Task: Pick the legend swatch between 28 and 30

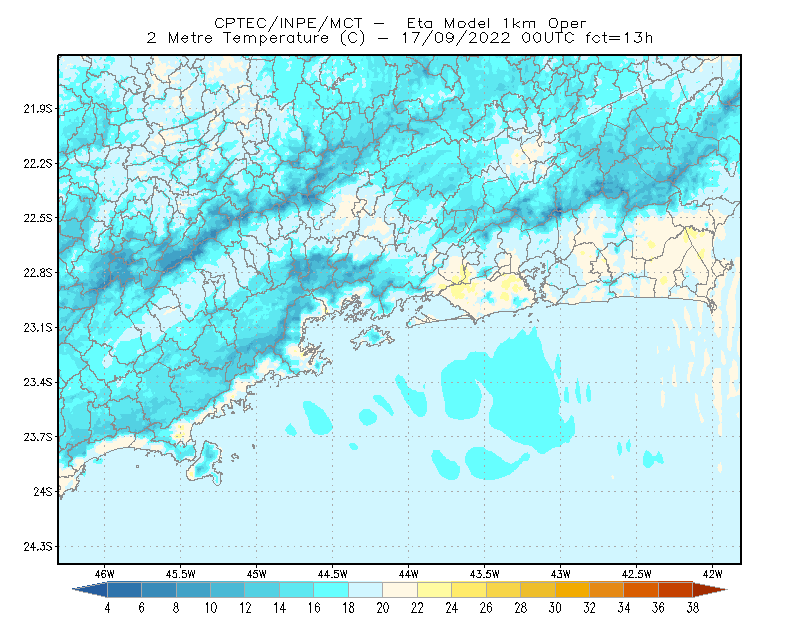Action: click(538, 590)
